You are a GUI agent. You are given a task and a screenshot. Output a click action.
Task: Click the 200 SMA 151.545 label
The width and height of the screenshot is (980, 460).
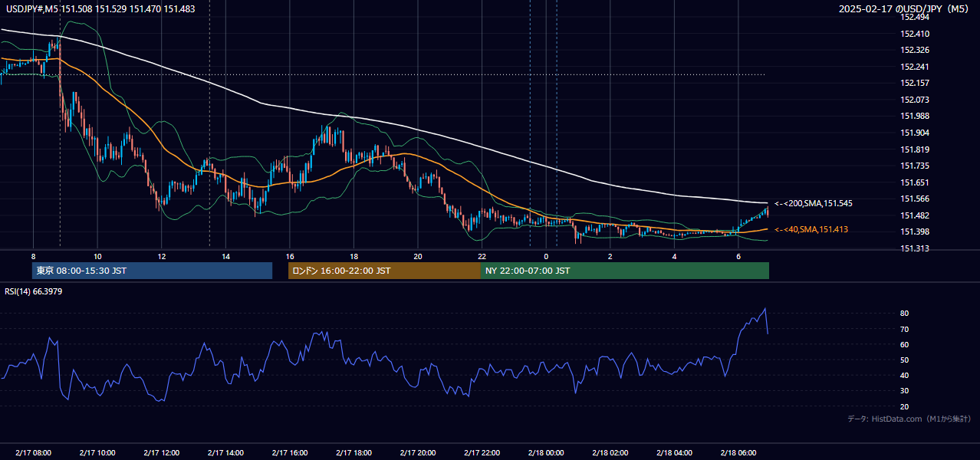[x=814, y=203]
